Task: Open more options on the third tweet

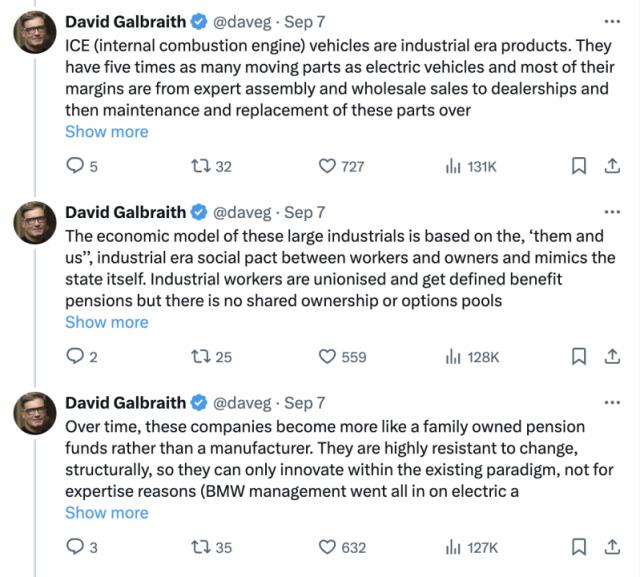Action: point(612,402)
